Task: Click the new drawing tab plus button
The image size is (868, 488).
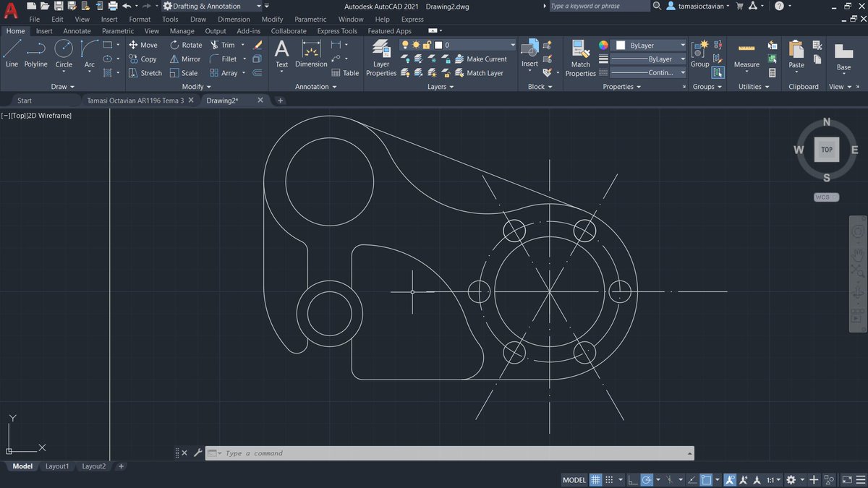Action: point(281,100)
